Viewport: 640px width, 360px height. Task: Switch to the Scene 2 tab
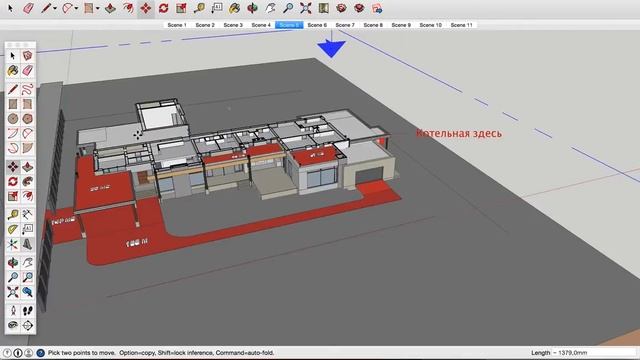pos(205,25)
